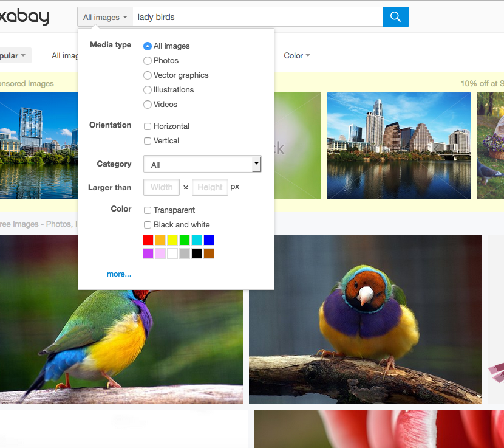Viewport: 504px width, 448px height.
Task: Pick the white color swatch
Action: (x=172, y=253)
